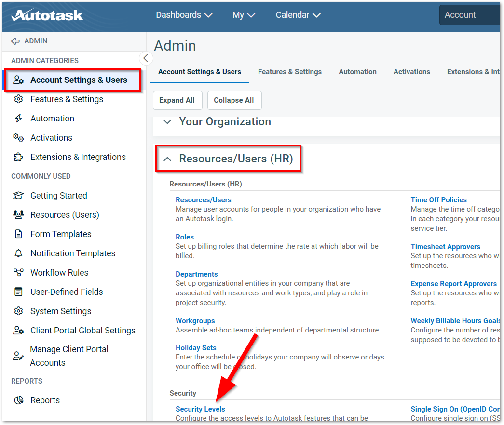Click the Autotask logo
Screen dimensions: 504x425
coord(47,15)
